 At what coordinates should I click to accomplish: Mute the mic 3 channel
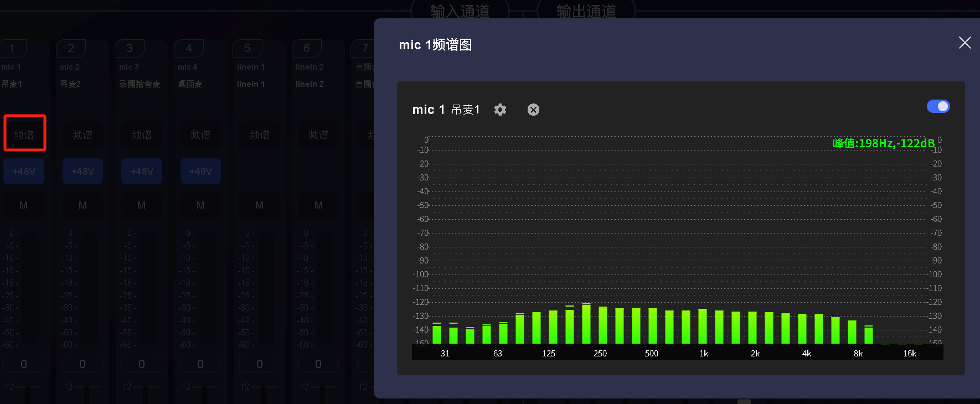pyautogui.click(x=142, y=205)
